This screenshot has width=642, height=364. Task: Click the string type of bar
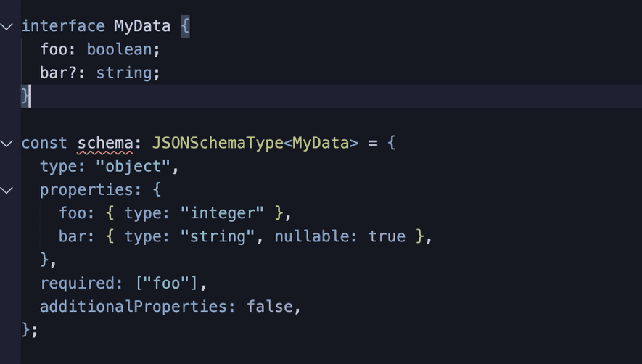pyautogui.click(x=124, y=73)
